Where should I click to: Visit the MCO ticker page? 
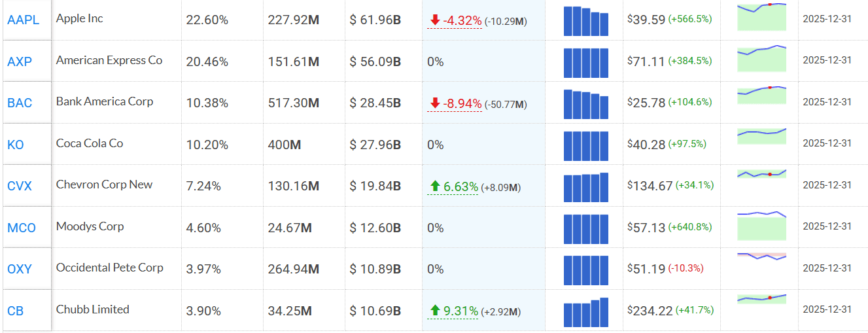click(x=22, y=228)
